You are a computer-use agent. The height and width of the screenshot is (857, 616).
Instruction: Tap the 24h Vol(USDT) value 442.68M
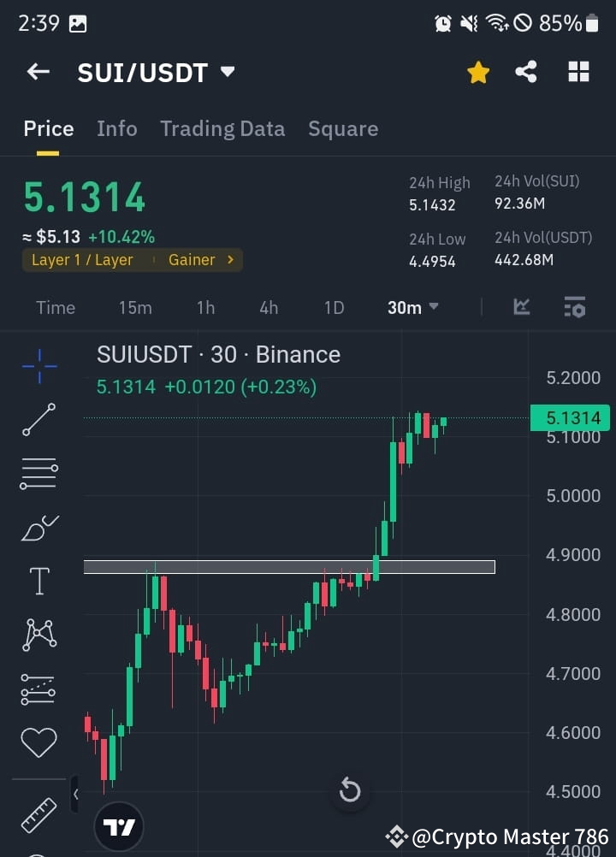pyautogui.click(x=524, y=260)
